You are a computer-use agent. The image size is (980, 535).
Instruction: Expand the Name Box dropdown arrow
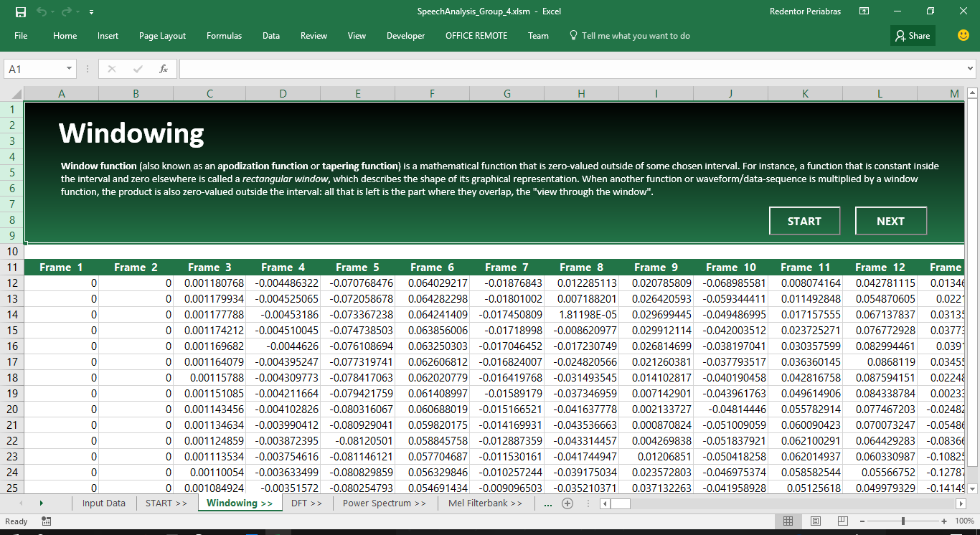point(70,69)
